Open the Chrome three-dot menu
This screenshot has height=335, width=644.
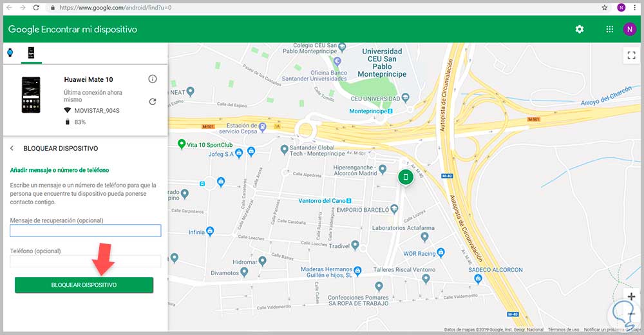coord(634,7)
